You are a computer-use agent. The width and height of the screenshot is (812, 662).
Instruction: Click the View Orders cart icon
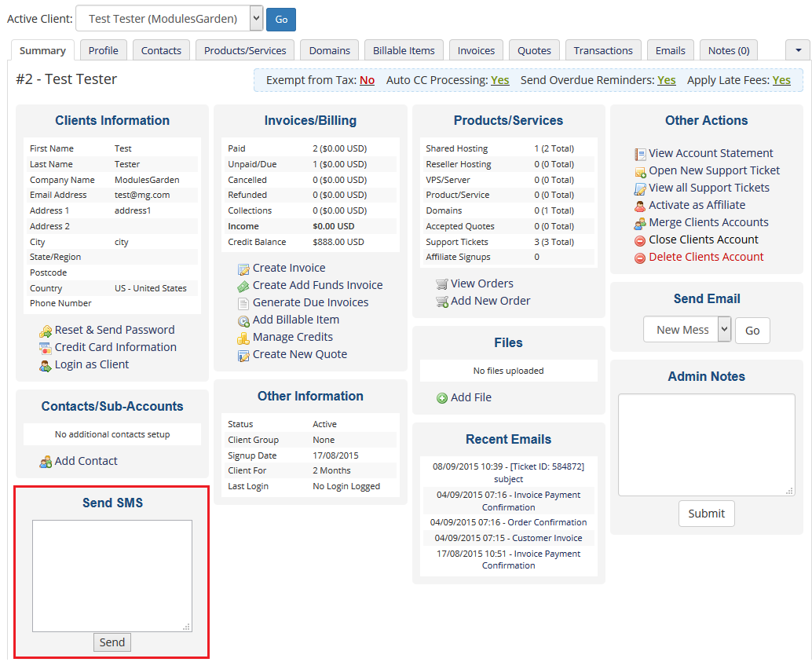(442, 284)
